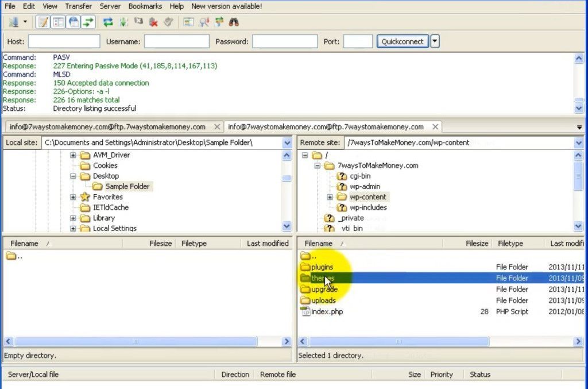Click the remote file list horizontal scrollbar

pos(399,341)
